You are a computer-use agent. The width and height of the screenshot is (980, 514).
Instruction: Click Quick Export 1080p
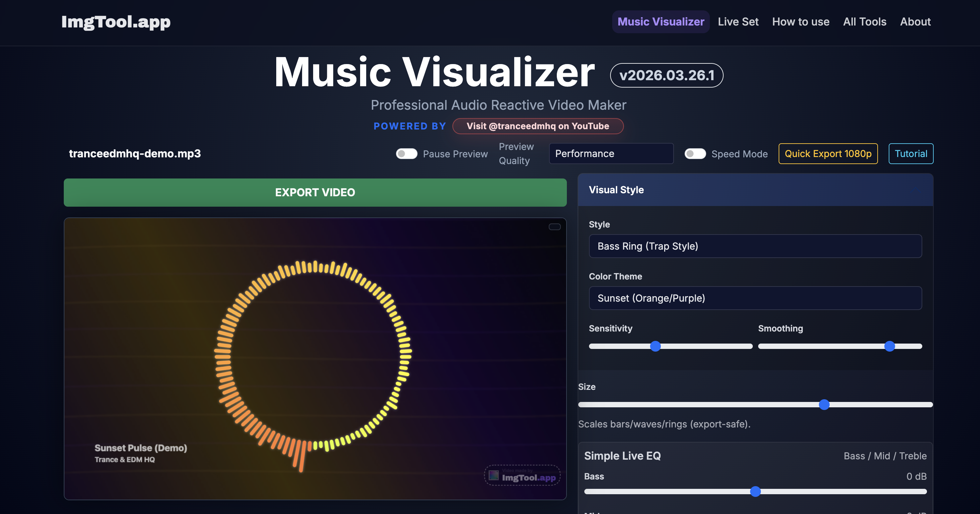click(x=828, y=154)
